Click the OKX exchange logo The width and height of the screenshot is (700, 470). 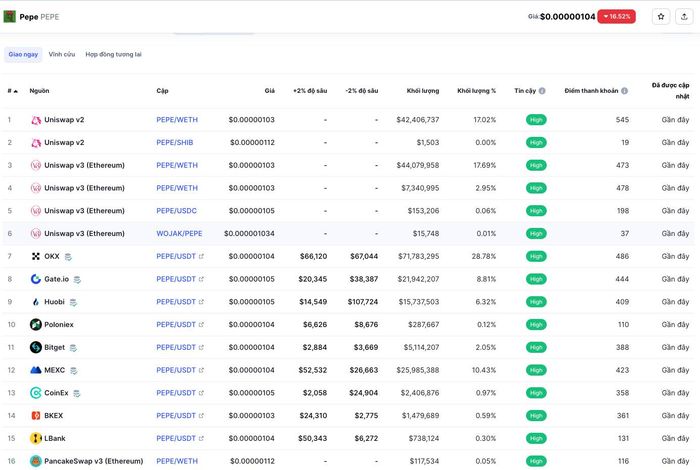(x=36, y=256)
